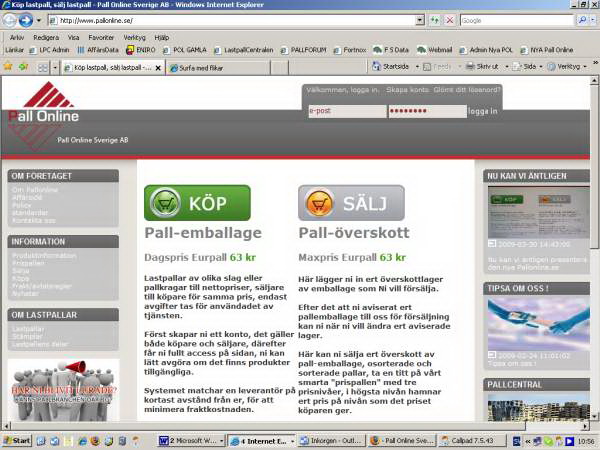Image resolution: width=600 pixels, height=450 pixels.
Task: Open the back/forward history dropdown arrow
Action: [x=39, y=20]
